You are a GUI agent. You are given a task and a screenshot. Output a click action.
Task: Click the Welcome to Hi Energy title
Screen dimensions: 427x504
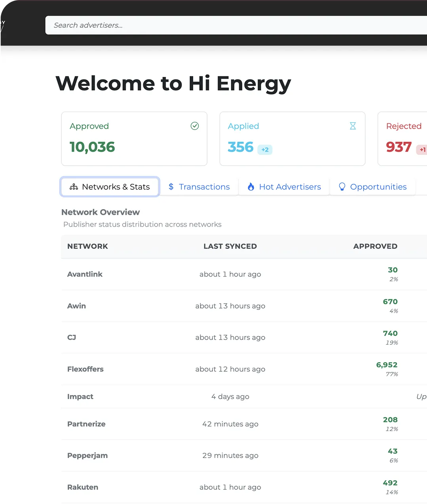click(x=173, y=84)
